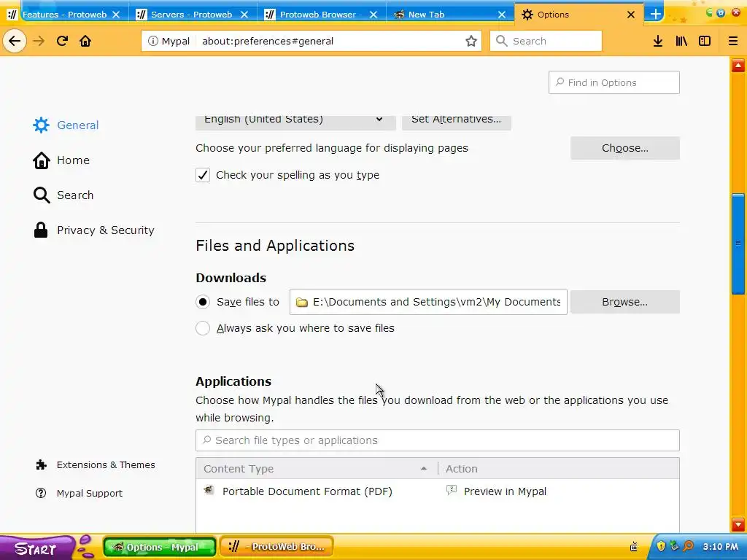
Task: Select Always ask you where to save files
Action: 203,328
